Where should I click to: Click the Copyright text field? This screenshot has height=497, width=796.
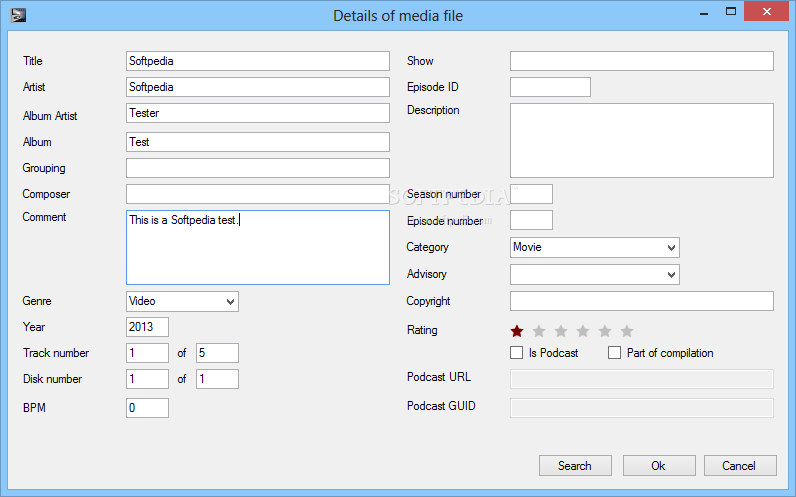(642, 301)
